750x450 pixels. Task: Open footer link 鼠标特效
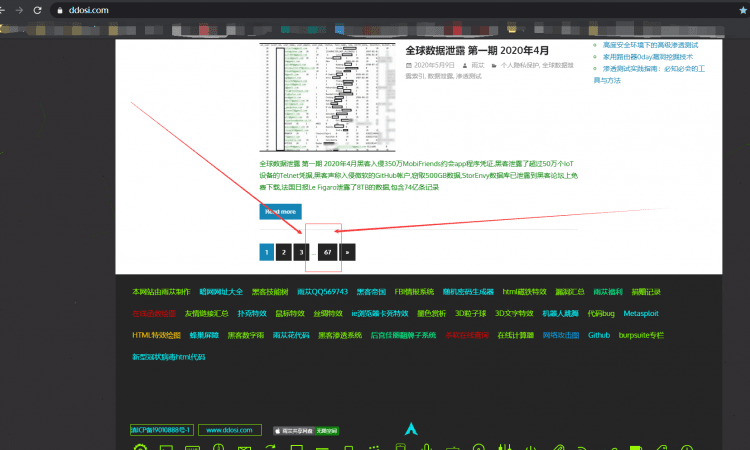[x=290, y=314]
